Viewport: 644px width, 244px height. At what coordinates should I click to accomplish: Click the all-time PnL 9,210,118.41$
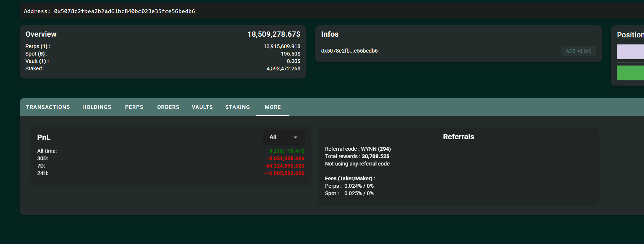click(x=287, y=151)
